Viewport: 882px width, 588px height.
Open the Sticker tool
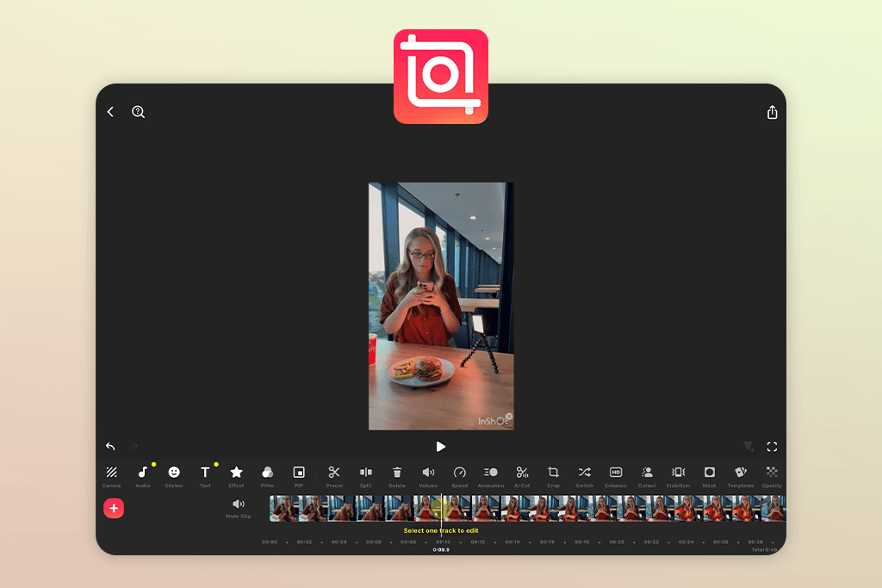click(174, 476)
